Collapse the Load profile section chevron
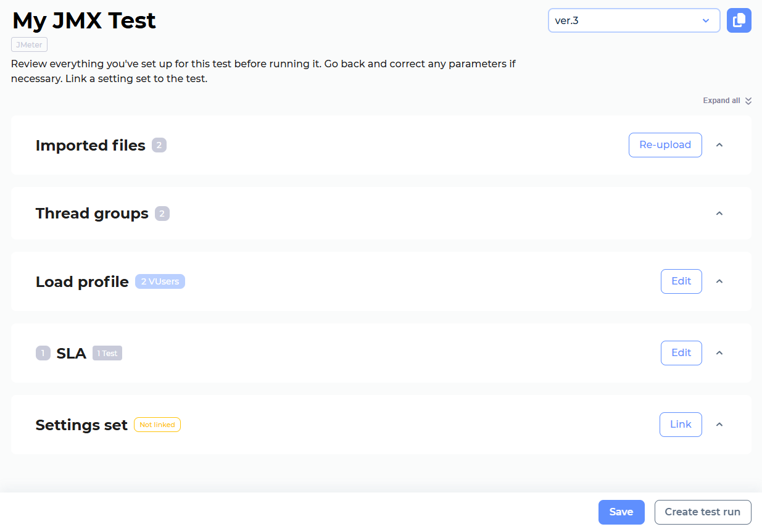Viewport: 762px width, 532px height. [x=719, y=281]
